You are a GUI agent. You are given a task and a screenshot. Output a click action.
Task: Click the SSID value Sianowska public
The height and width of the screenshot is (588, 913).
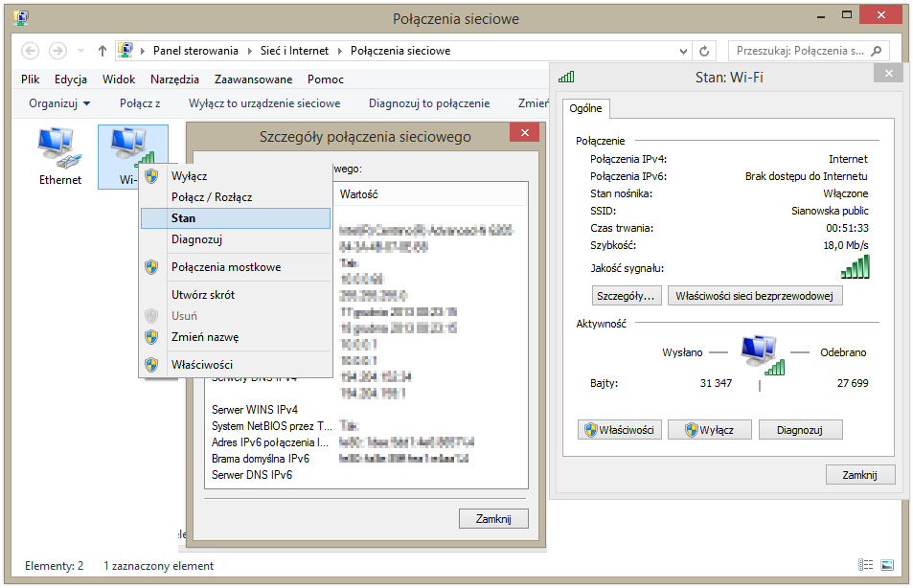point(830,211)
